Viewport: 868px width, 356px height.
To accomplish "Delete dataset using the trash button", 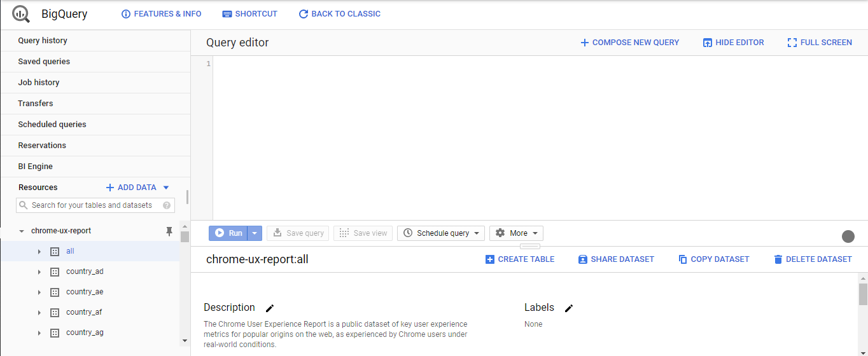I will 812,259.
